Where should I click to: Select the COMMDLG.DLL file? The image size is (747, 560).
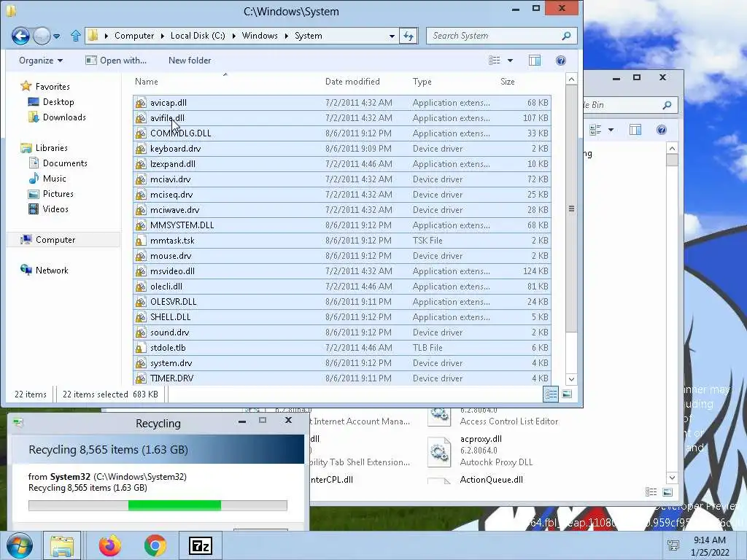coord(342,133)
